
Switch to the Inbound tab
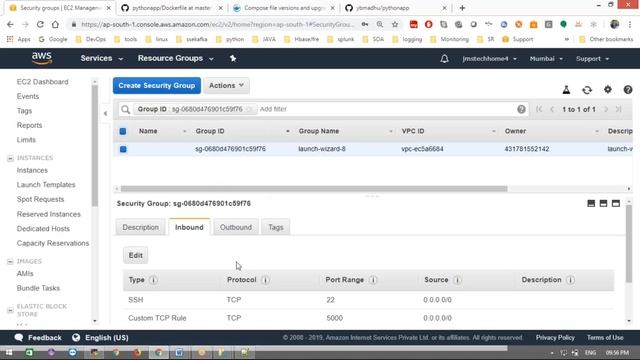pos(189,227)
